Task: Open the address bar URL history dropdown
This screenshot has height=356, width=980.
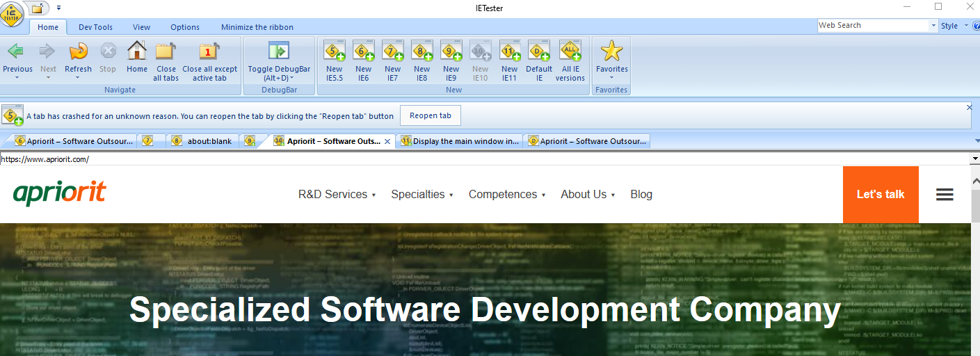Action: 974,159
